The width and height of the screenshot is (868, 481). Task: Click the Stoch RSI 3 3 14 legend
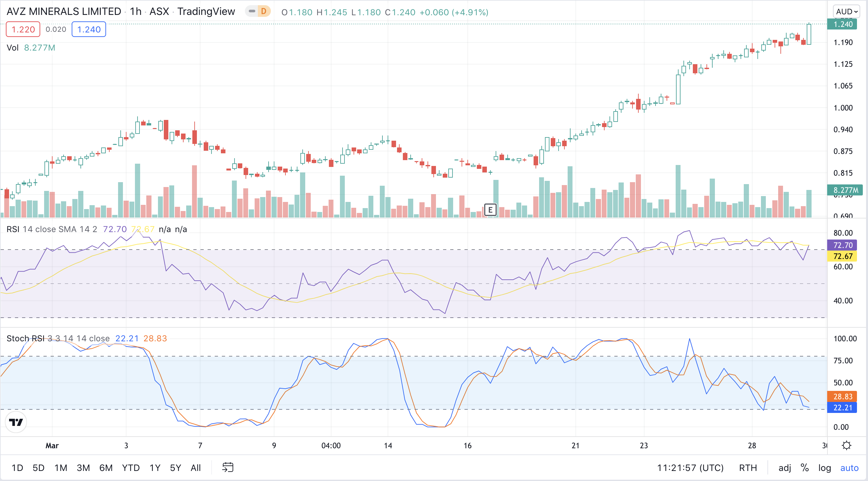coord(58,338)
